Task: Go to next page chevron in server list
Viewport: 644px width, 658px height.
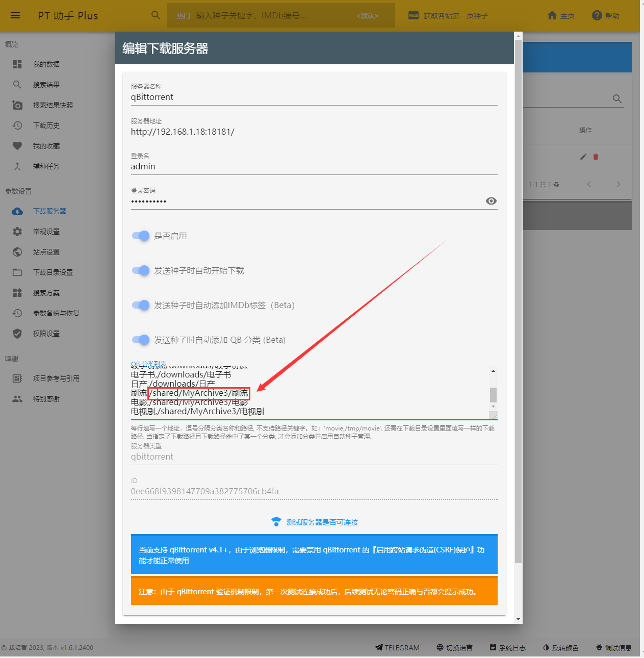Action: 618,184
